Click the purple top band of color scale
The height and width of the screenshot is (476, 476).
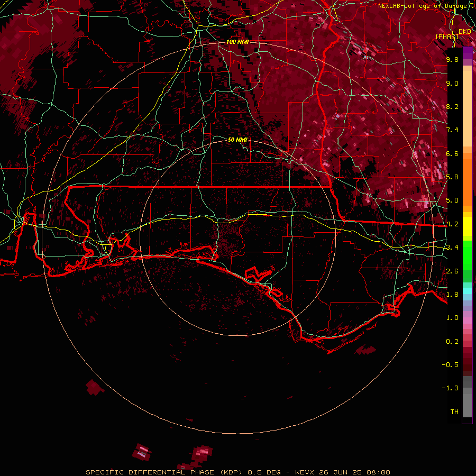pos(467,53)
